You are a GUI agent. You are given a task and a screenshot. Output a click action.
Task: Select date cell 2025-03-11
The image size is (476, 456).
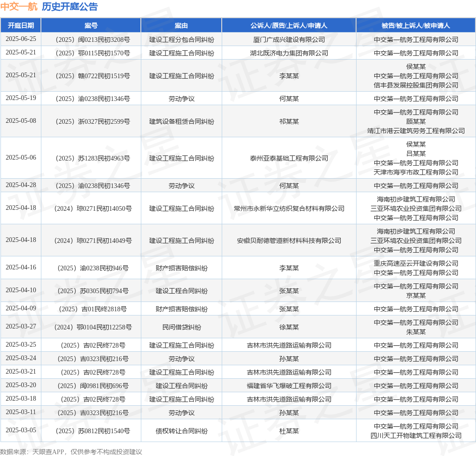(x=20, y=412)
